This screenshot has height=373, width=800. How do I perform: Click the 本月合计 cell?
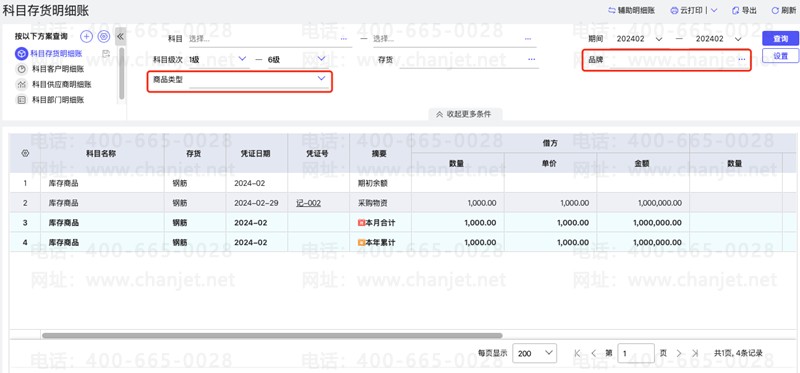coord(381,222)
